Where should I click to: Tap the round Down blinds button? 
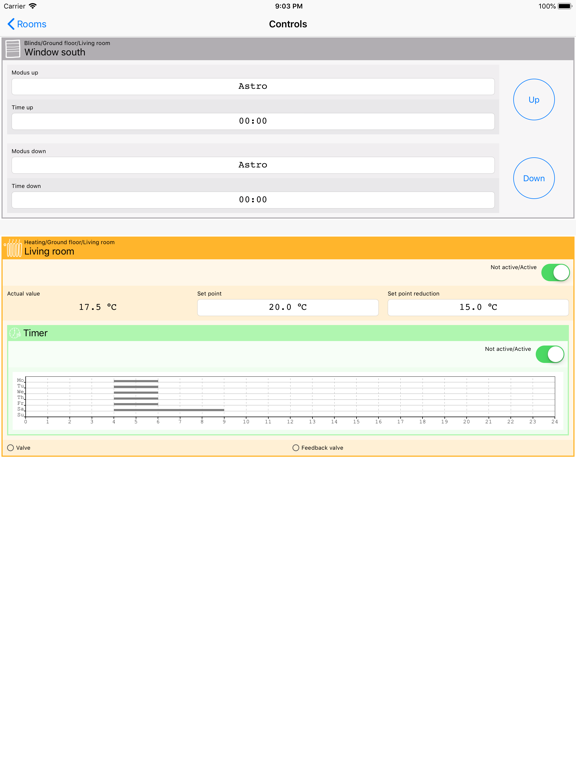click(x=533, y=178)
